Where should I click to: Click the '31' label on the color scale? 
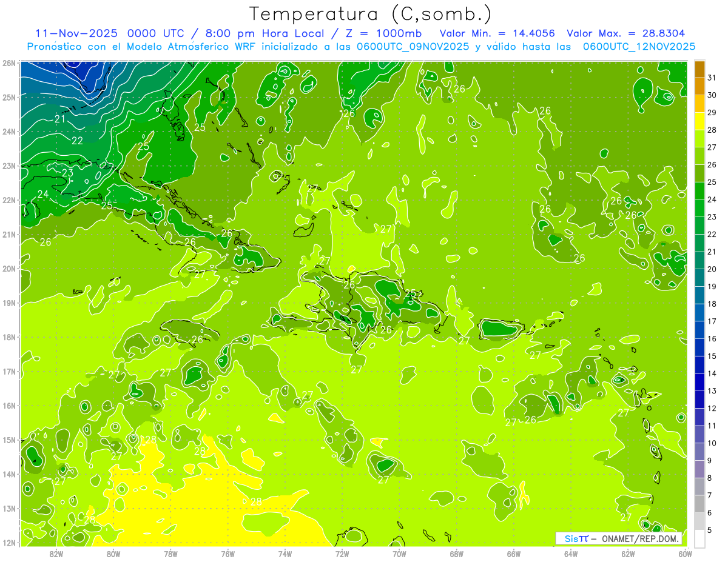point(712,78)
